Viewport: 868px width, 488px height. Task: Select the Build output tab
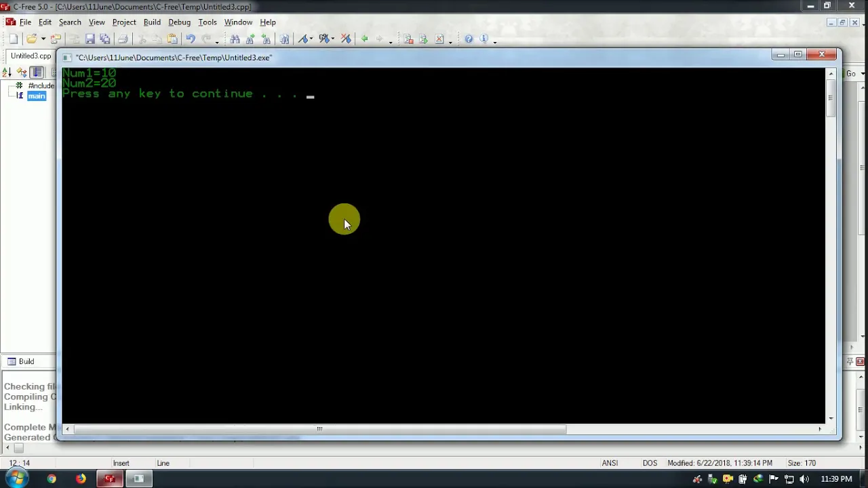(20, 362)
